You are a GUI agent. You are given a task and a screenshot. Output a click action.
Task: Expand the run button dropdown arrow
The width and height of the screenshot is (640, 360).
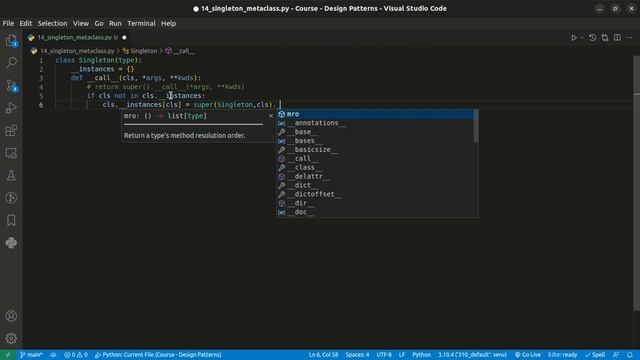pyautogui.click(x=582, y=38)
